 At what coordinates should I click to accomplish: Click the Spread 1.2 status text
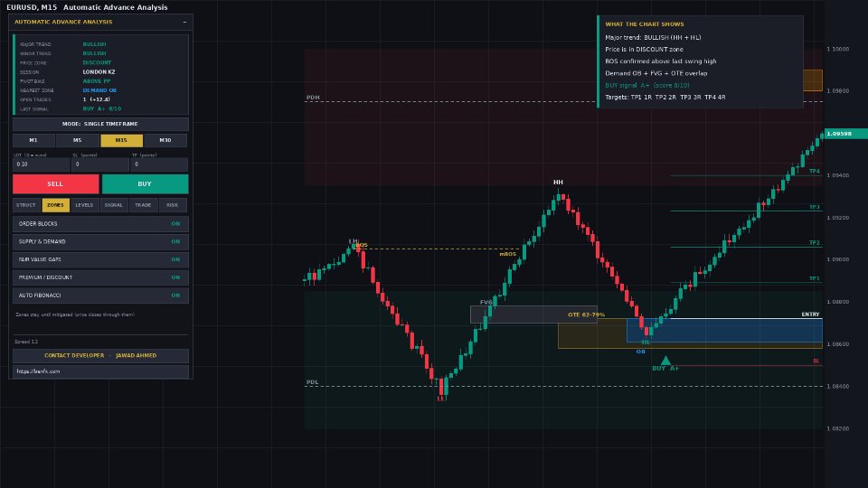[26, 342]
